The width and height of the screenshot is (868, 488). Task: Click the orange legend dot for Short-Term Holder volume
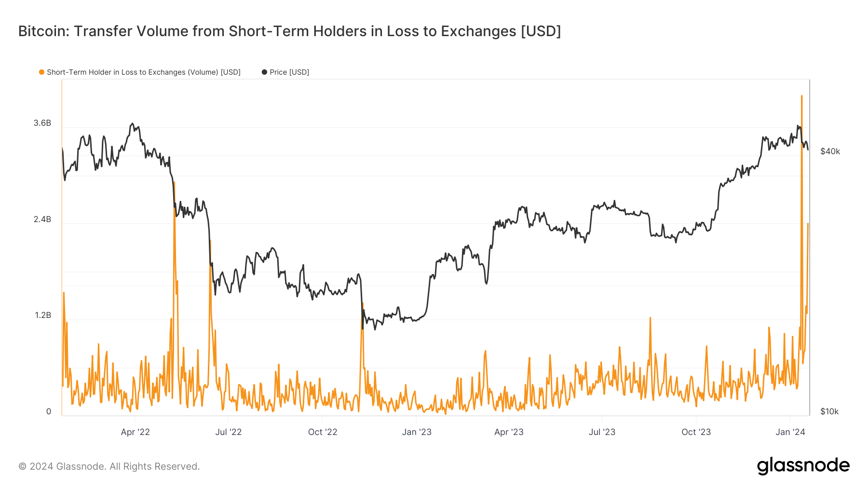coord(42,72)
